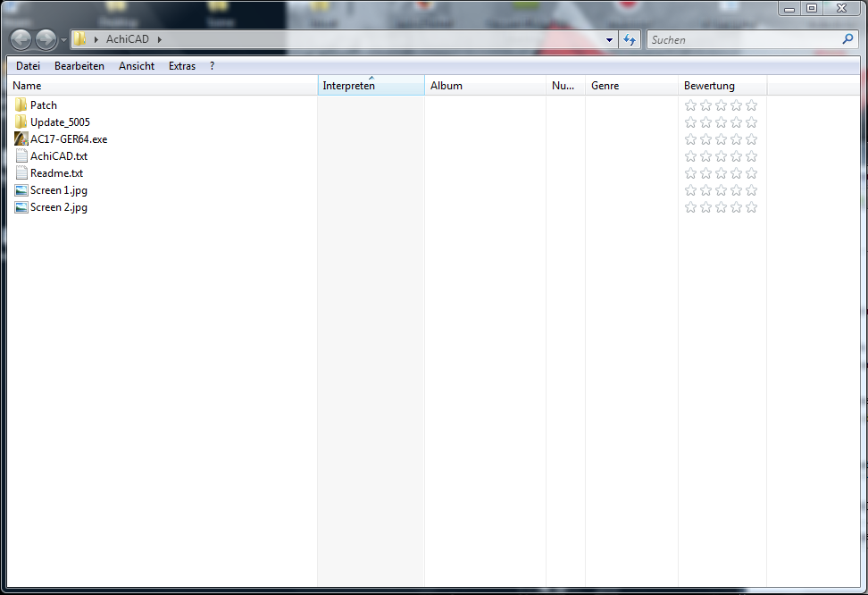This screenshot has width=868, height=595.
Task: Select the AchiCAD.txt document icon
Action: click(21, 156)
